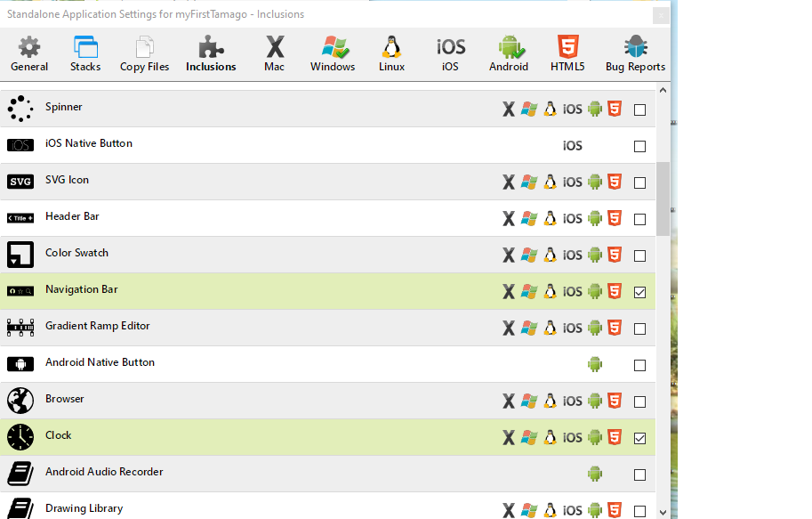Open the Linux platform settings tab
Screen dimensions: 812x519
click(391, 54)
